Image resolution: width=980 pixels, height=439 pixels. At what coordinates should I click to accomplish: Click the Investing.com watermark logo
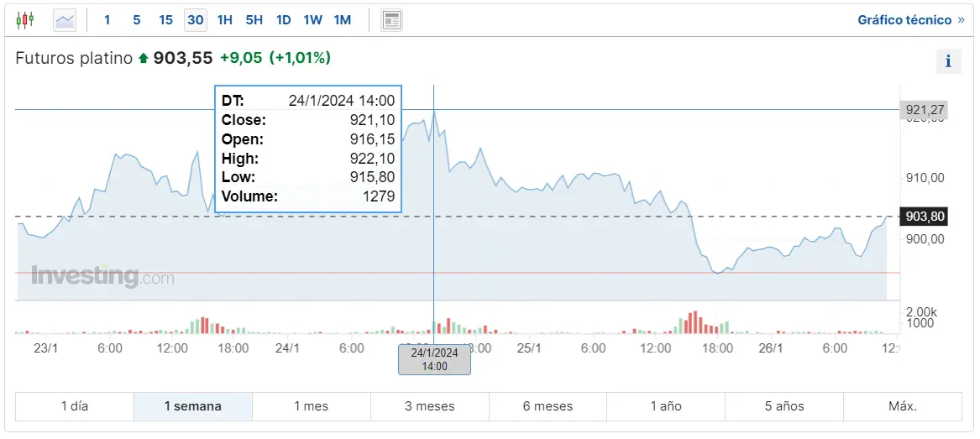click(x=102, y=276)
